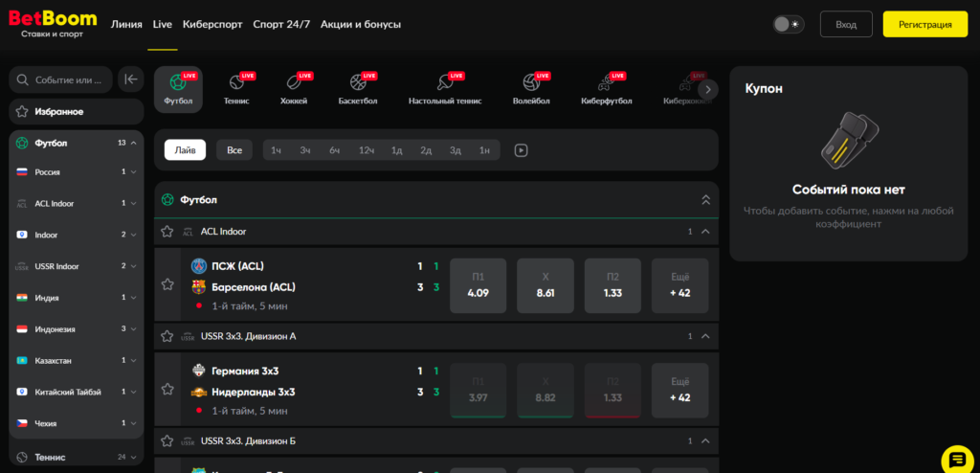Click the ПСЖ team crest
This screenshot has width=980, height=473.
tap(199, 266)
